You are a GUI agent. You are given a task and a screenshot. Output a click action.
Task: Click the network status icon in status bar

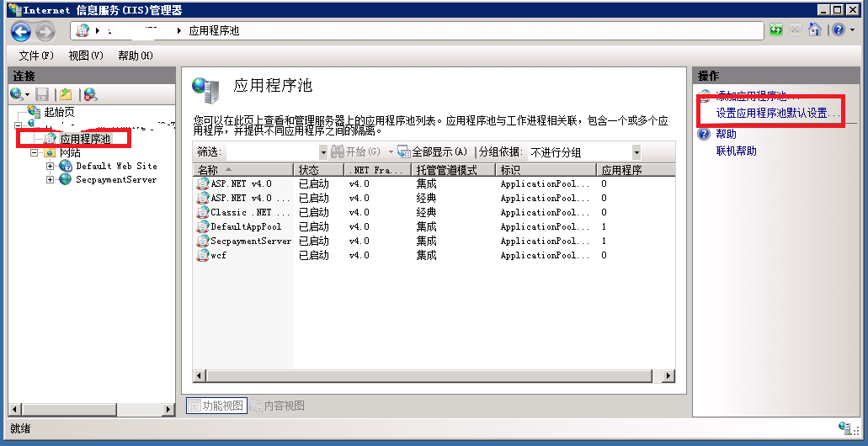[845, 427]
